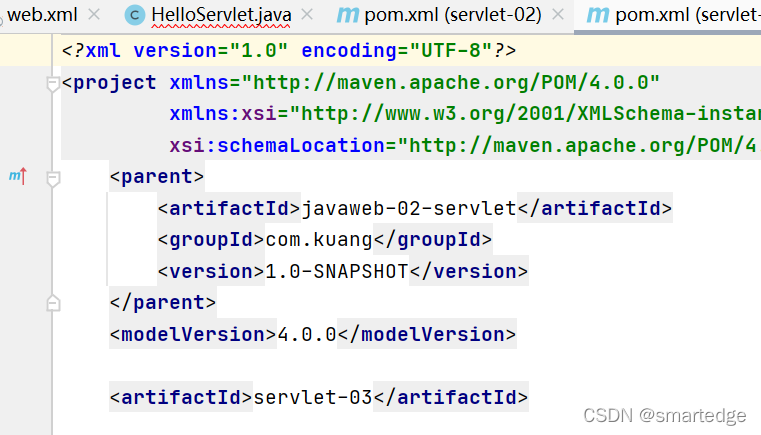Click the opening parent tag

[x=157, y=177]
